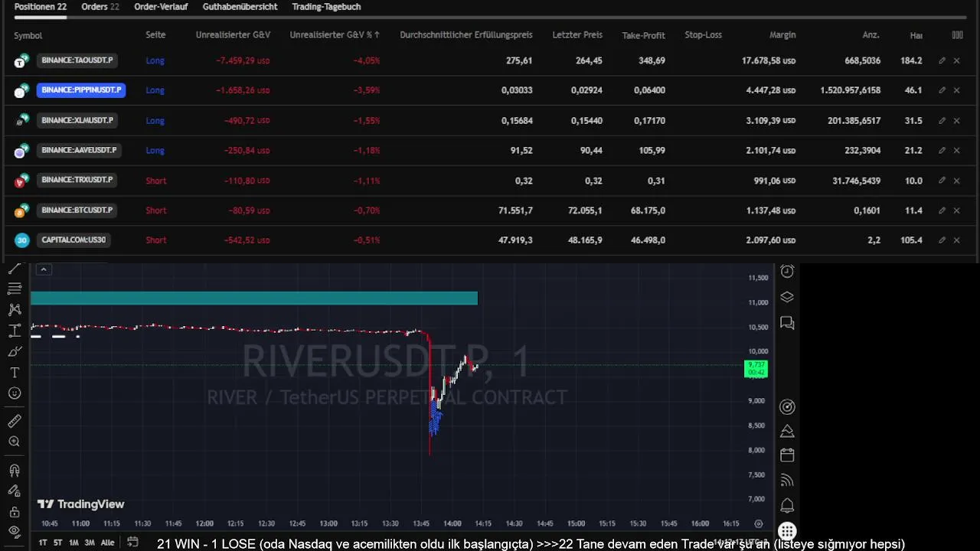
Task: Select the teal rectangle drawing on chart
Action: click(x=254, y=298)
